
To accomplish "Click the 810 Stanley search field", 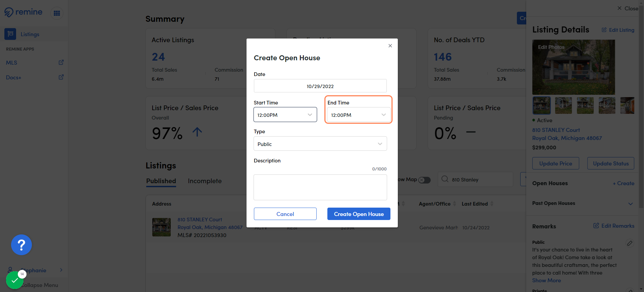I will pyautogui.click(x=475, y=179).
